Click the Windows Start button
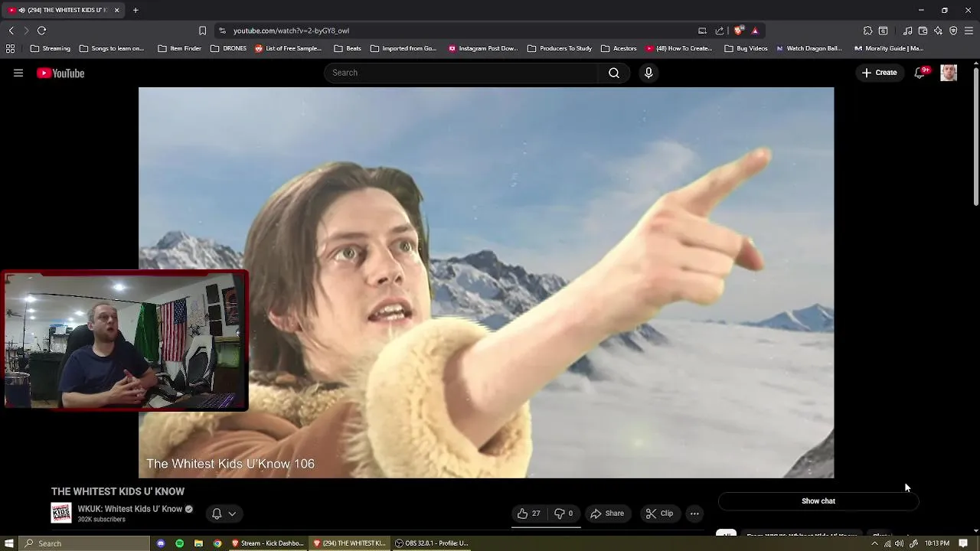 8,543
